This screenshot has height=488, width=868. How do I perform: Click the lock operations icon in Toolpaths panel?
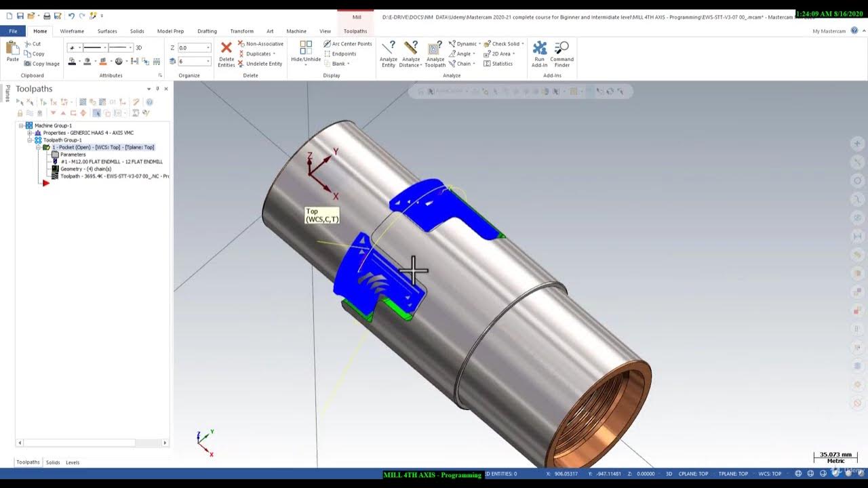point(20,113)
